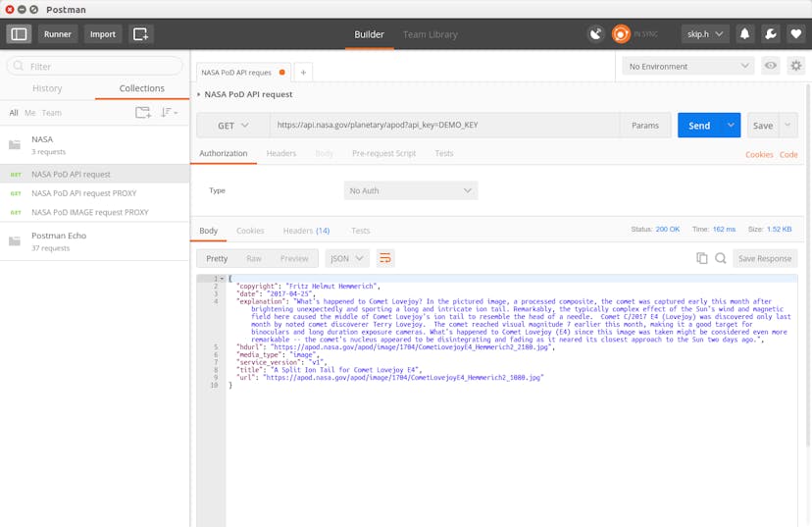
Task: Click the sidebar Filter search field
Action: pos(95,67)
